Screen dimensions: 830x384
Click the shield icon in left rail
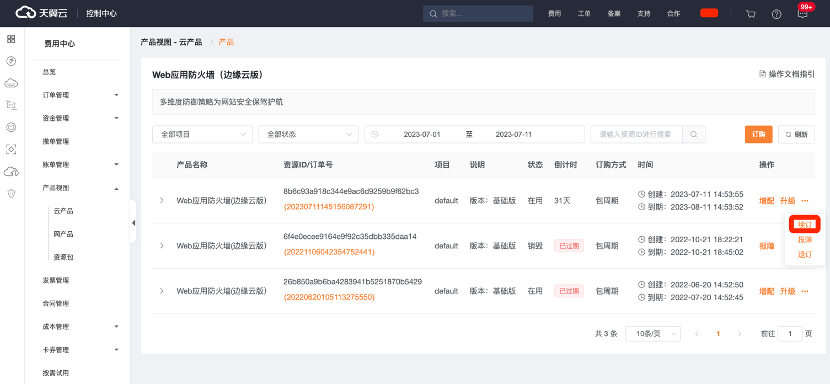click(x=11, y=194)
